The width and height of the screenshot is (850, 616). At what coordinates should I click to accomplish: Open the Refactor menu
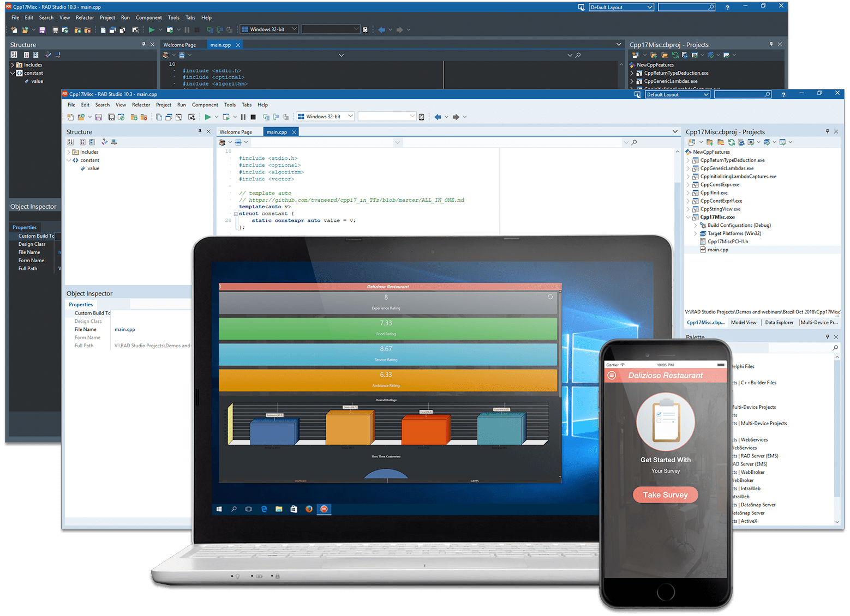[141, 105]
